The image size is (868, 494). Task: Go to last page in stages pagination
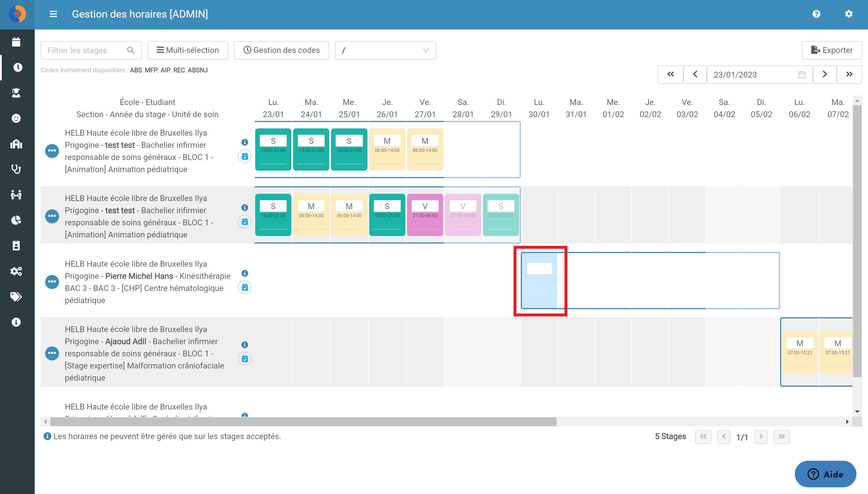(x=782, y=437)
